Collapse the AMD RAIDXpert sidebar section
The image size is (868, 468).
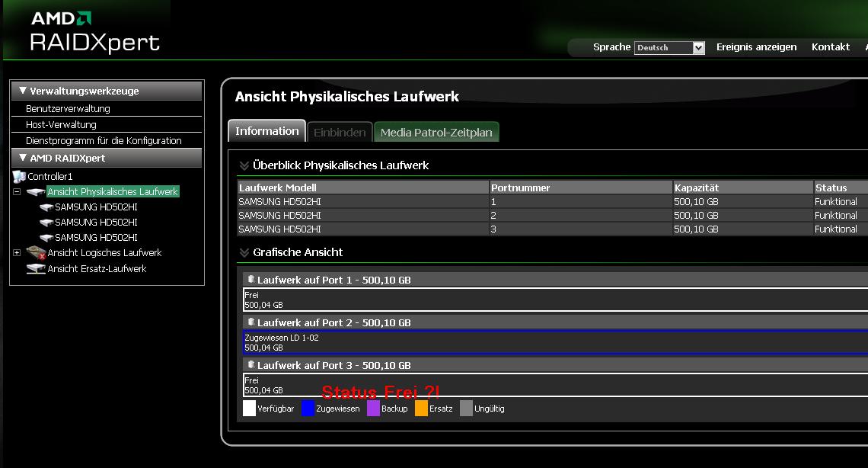23,157
